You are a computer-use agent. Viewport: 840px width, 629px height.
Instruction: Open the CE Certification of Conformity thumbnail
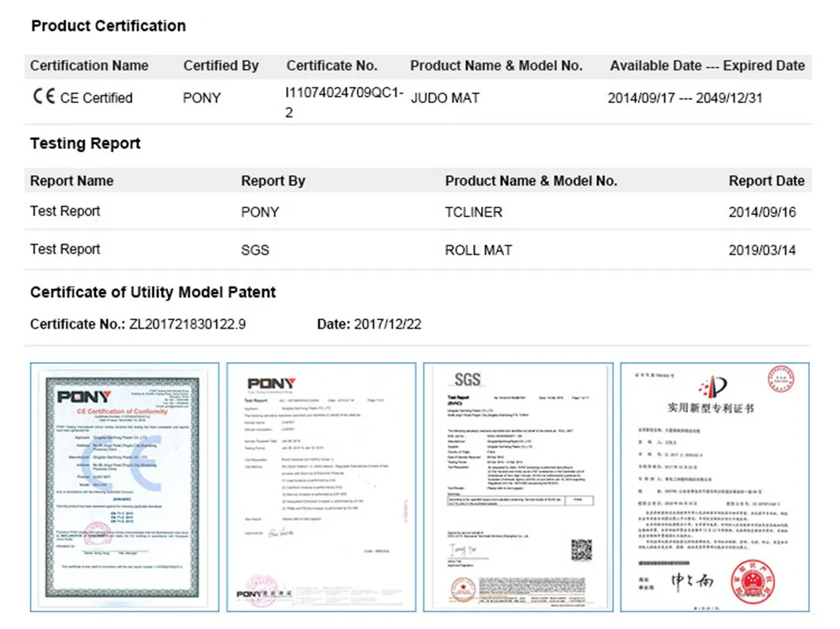click(124, 487)
